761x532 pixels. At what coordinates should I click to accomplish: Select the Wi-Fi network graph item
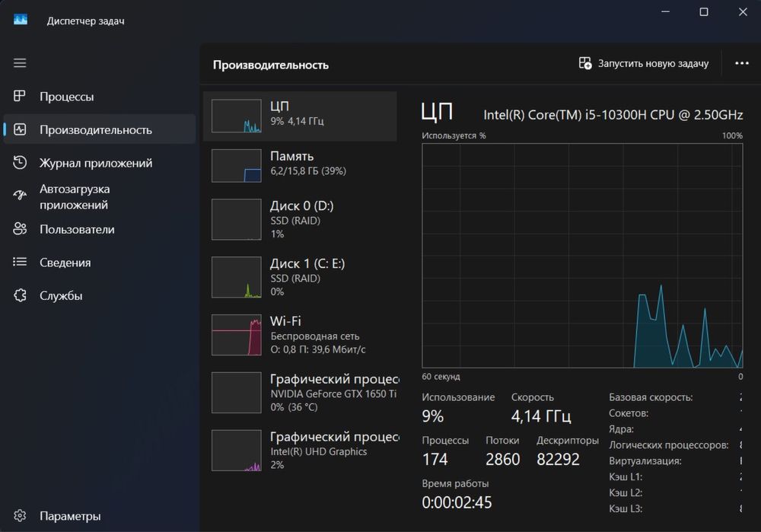pos(300,335)
